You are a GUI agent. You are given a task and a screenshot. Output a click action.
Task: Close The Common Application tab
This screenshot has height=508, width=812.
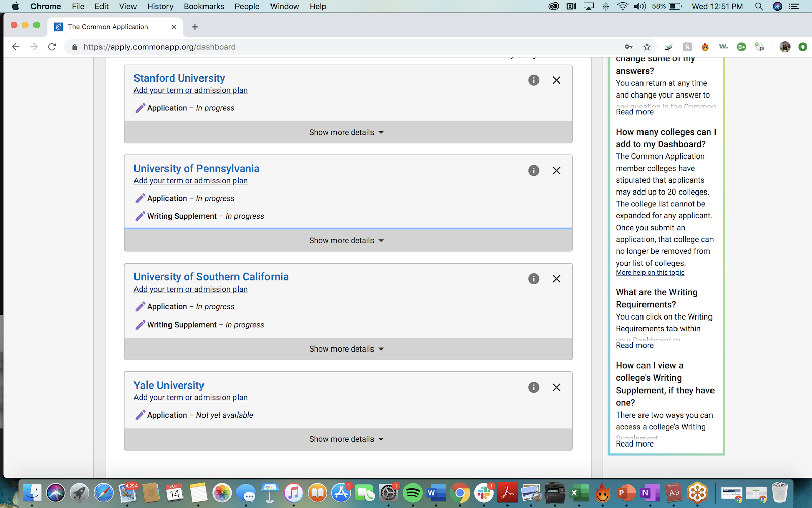click(x=174, y=27)
